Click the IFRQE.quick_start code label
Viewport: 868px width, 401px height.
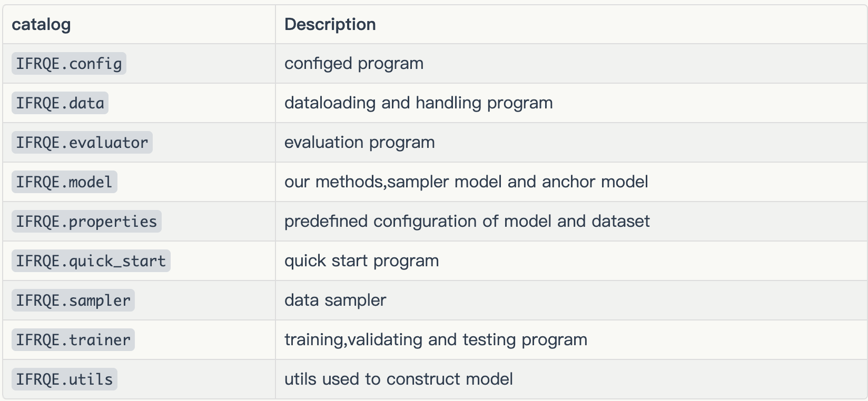coord(91,261)
